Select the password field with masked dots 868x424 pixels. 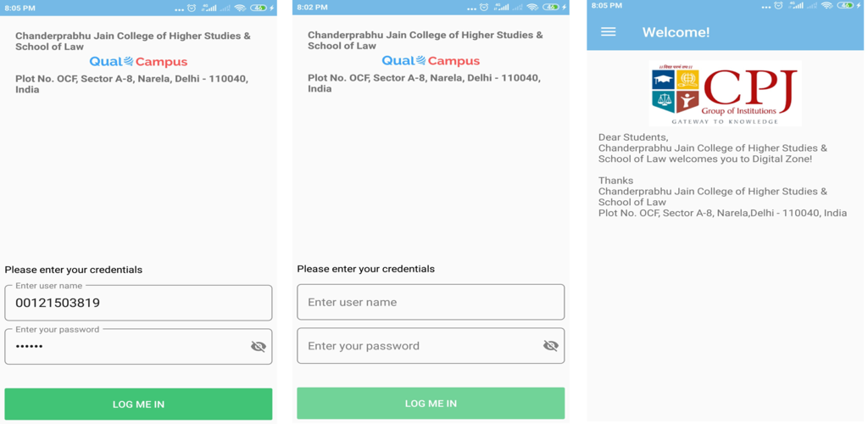pyautogui.click(x=138, y=347)
